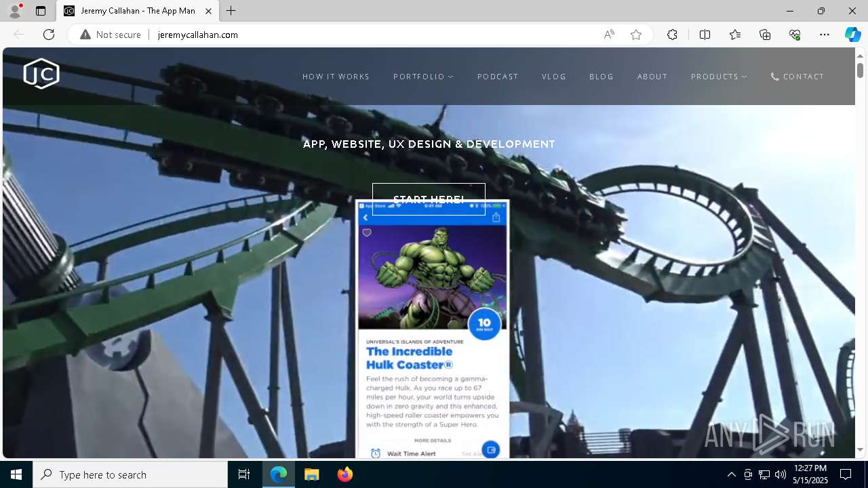
Task: Open network tray icon
Action: pyautogui.click(x=764, y=474)
